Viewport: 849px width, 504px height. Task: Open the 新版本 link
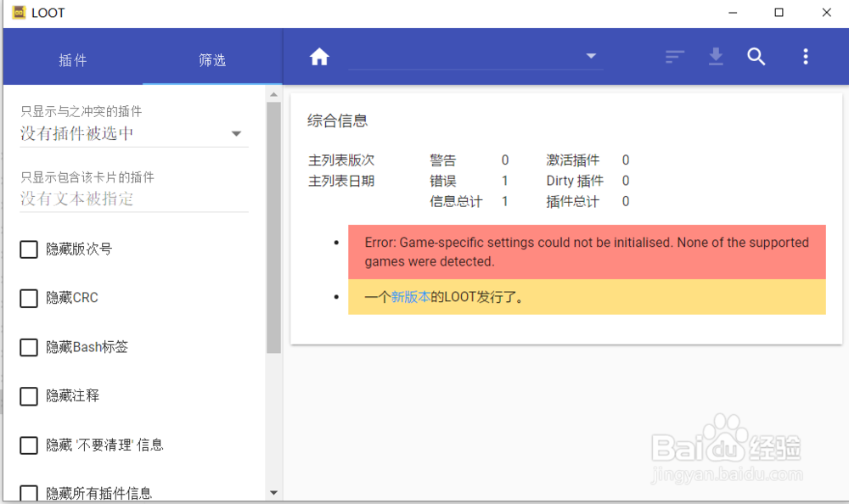pyautogui.click(x=410, y=297)
